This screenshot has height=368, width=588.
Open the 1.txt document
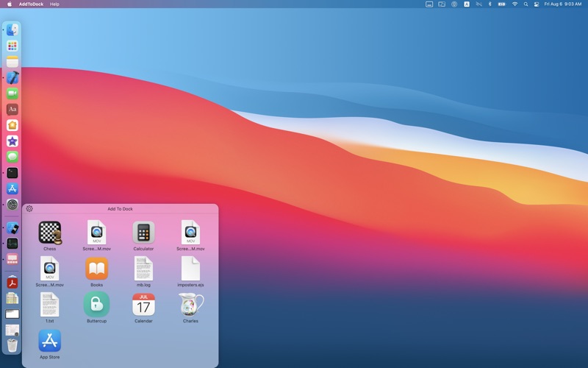[50, 305]
